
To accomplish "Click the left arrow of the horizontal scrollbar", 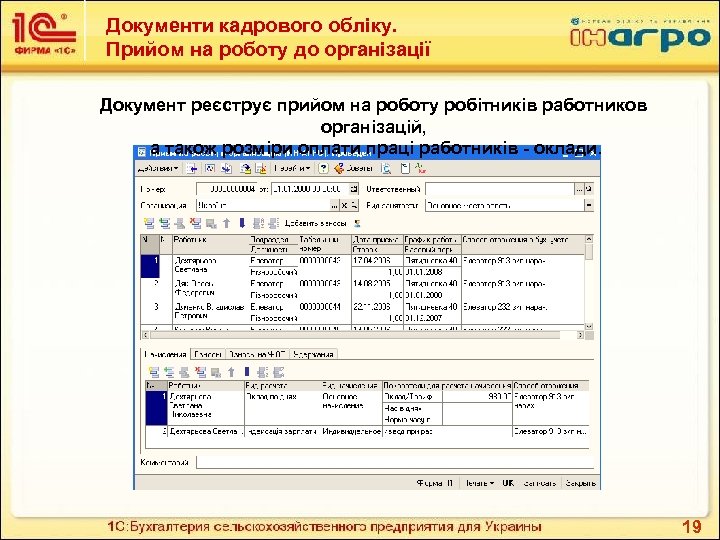I will [146, 335].
